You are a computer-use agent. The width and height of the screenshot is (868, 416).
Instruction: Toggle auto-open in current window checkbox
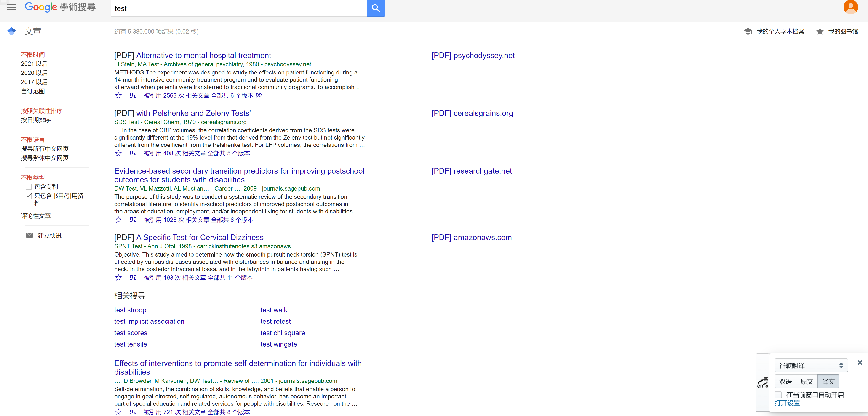click(778, 395)
